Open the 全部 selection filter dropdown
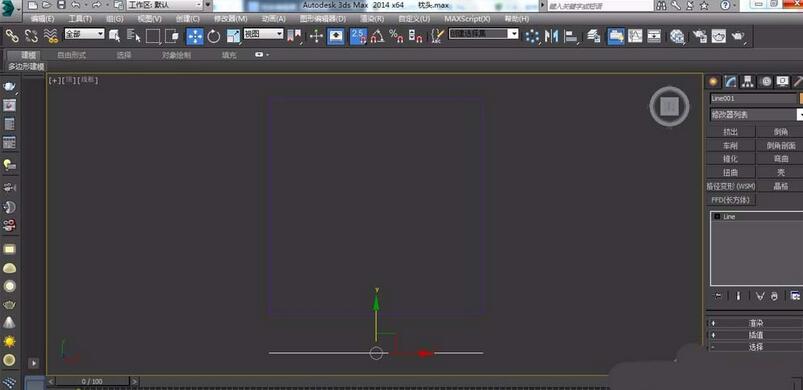 click(84, 34)
